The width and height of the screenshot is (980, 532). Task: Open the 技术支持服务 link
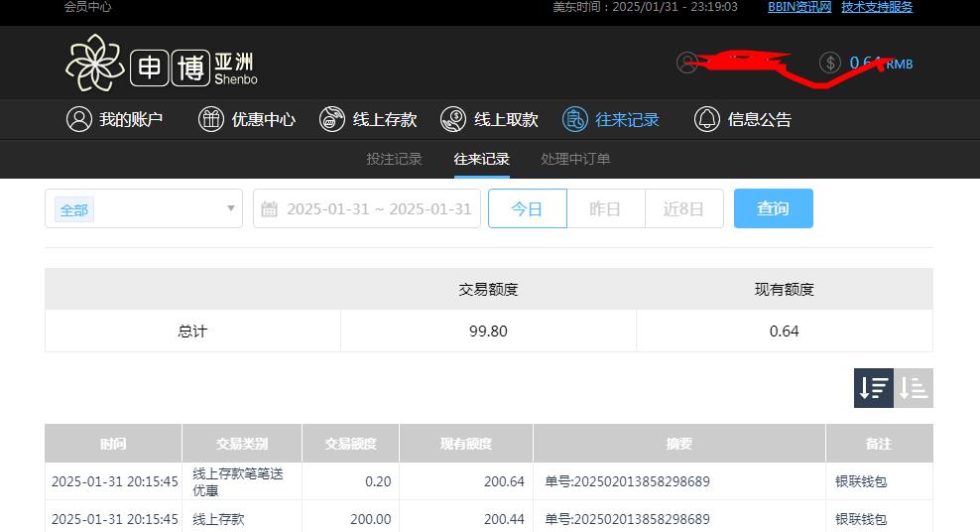click(877, 7)
